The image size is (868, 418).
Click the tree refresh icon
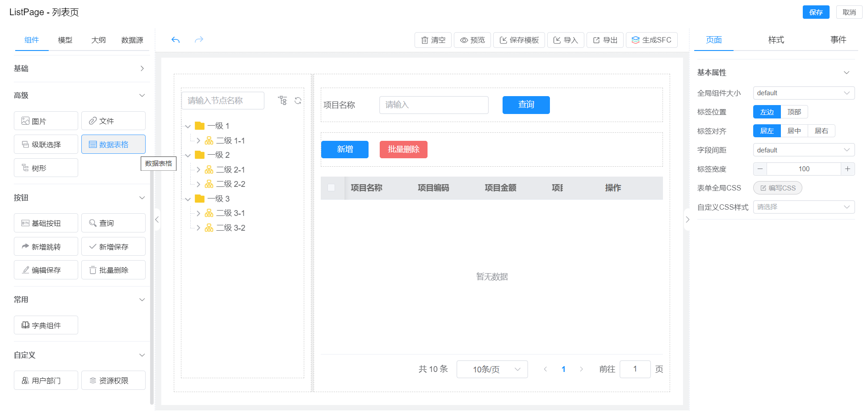point(298,101)
